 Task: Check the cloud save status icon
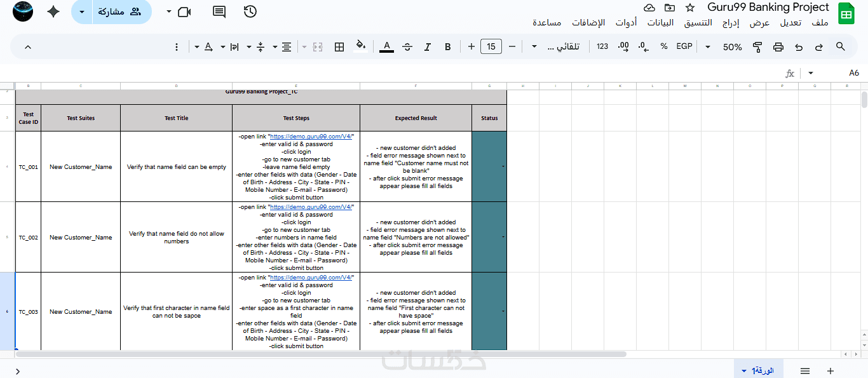pyautogui.click(x=649, y=8)
